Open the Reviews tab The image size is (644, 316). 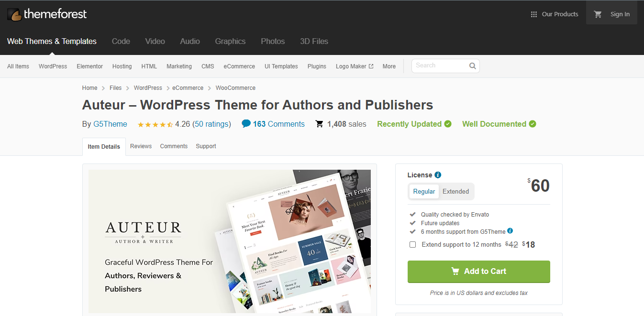[141, 146]
